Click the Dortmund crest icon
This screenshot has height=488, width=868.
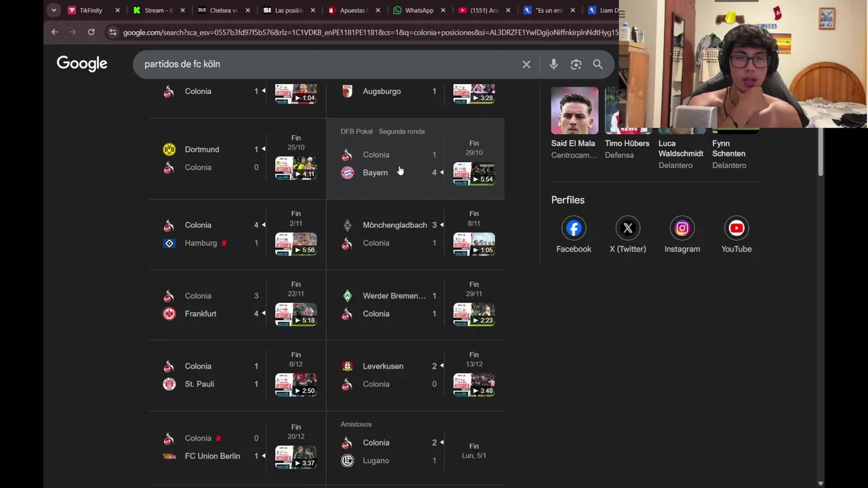point(170,150)
